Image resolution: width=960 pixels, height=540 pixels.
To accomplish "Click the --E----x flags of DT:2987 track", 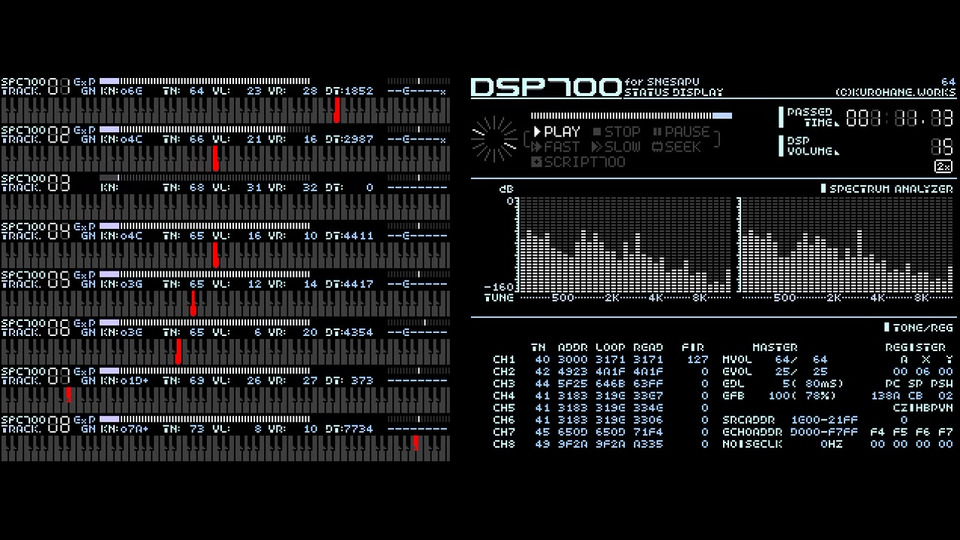I will point(417,140).
